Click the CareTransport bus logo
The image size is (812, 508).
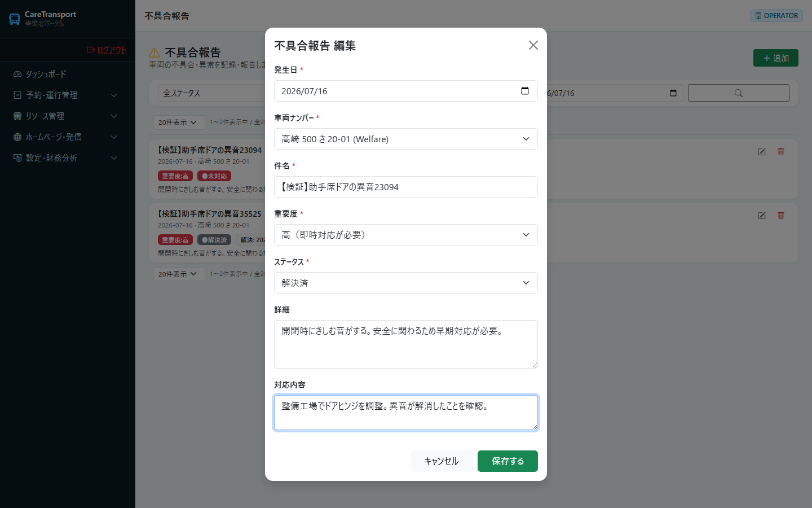(15, 19)
